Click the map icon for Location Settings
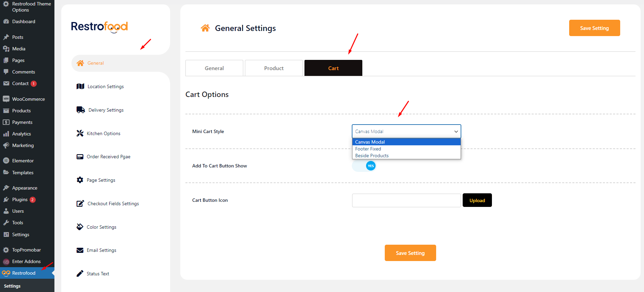This screenshot has width=644, height=292. (80, 86)
